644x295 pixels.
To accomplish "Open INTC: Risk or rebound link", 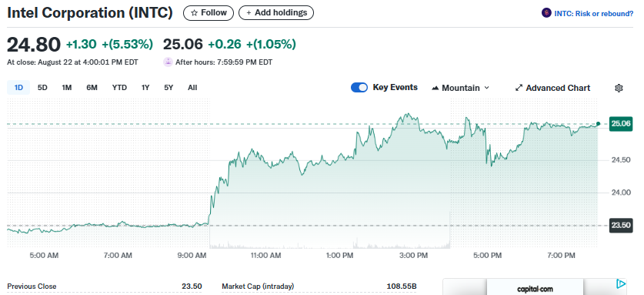I will pyautogui.click(x=593, y=14).
